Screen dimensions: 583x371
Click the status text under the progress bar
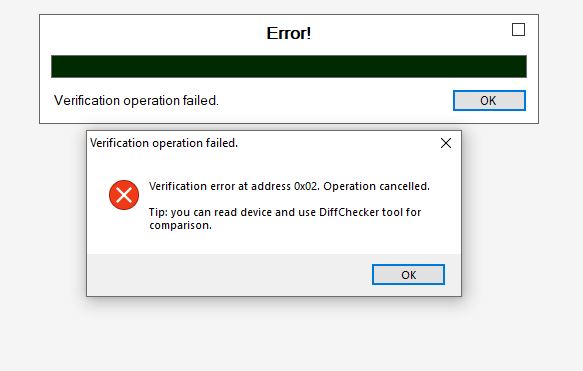136,100
